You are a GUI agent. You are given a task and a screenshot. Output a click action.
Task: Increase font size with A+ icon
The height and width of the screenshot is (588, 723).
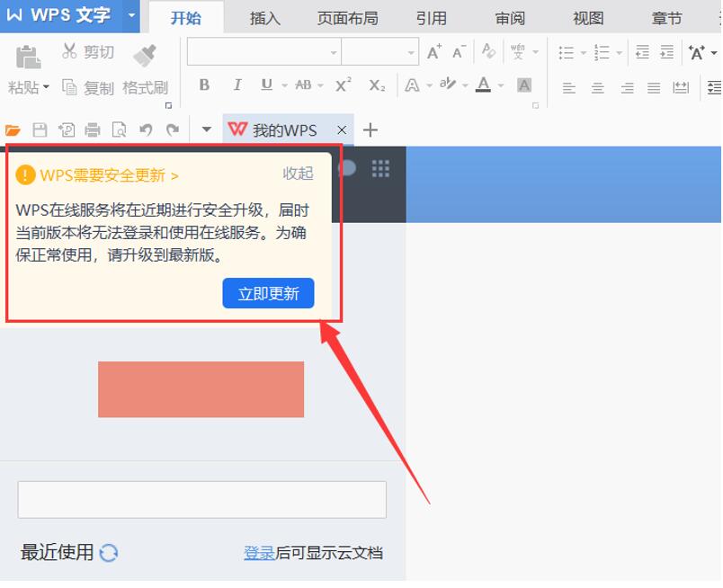pyautogui.click(x=434, y=51)
